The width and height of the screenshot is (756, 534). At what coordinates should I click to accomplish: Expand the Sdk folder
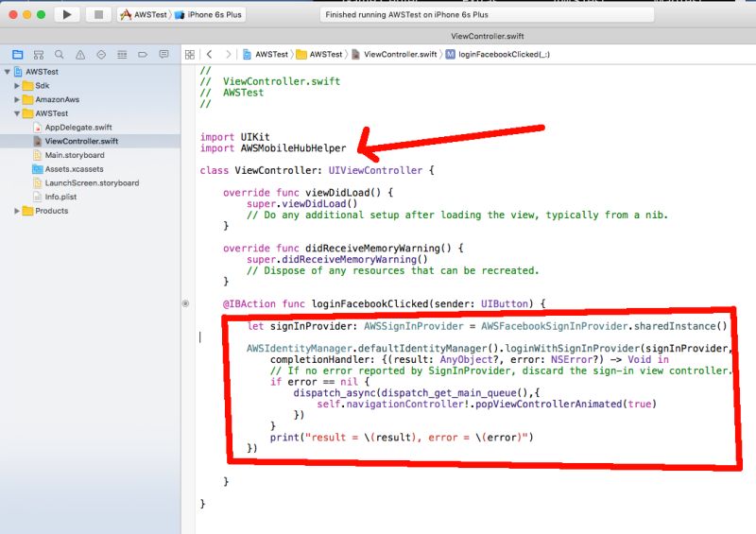click(x=17, y=86)
